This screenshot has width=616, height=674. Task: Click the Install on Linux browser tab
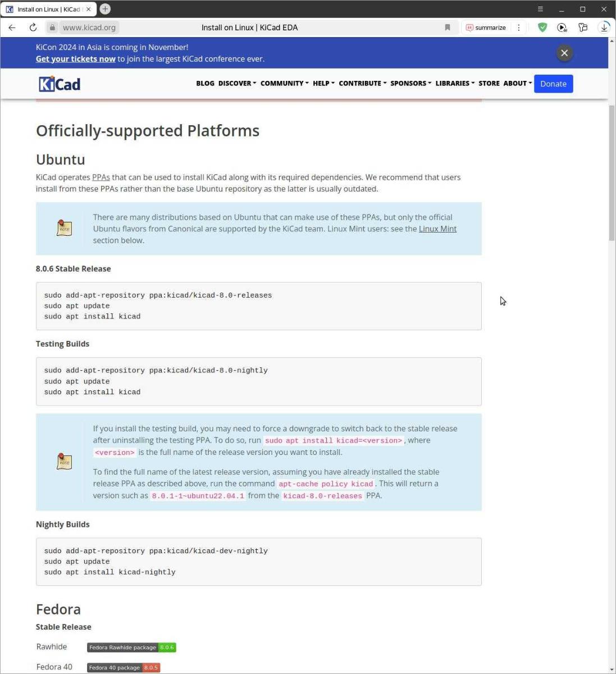tap(49, 9)
